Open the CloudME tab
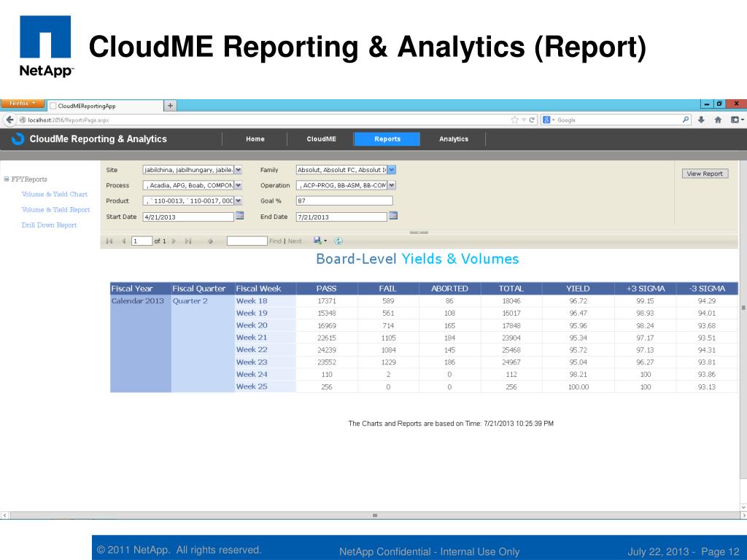 [x=321, y=139]
